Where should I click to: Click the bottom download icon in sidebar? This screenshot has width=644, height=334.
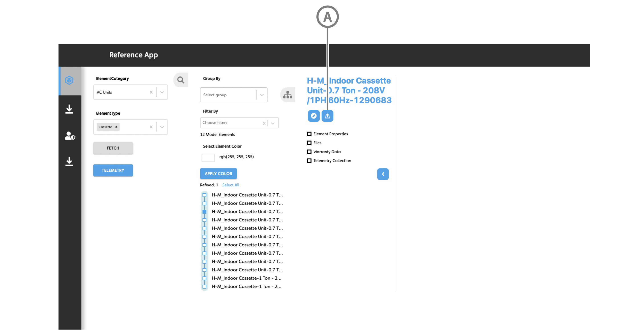(69, 161)
